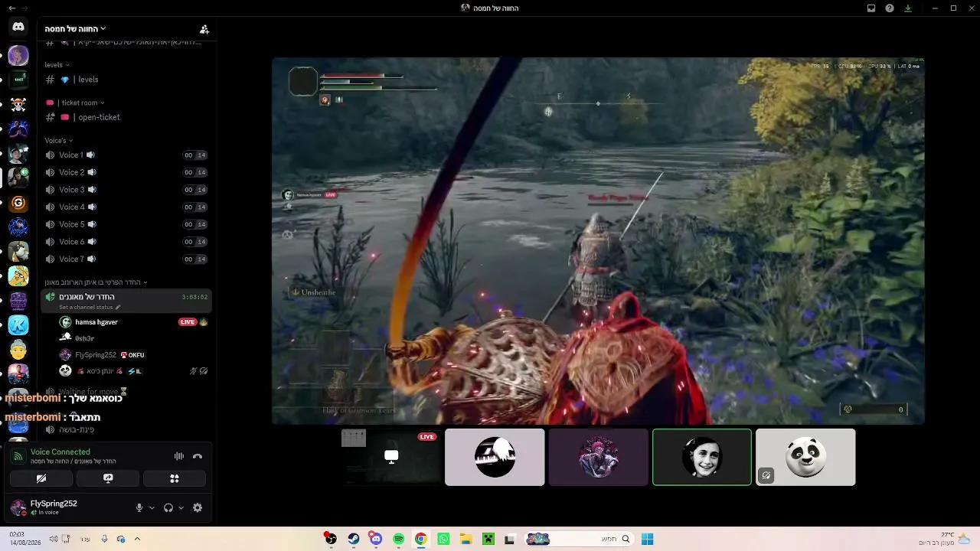Open the purple-haired avatar server

(x=18, y=55)
